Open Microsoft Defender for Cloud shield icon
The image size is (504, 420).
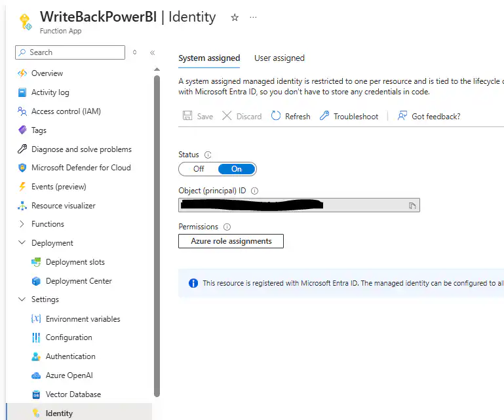[x=22, y=168]
